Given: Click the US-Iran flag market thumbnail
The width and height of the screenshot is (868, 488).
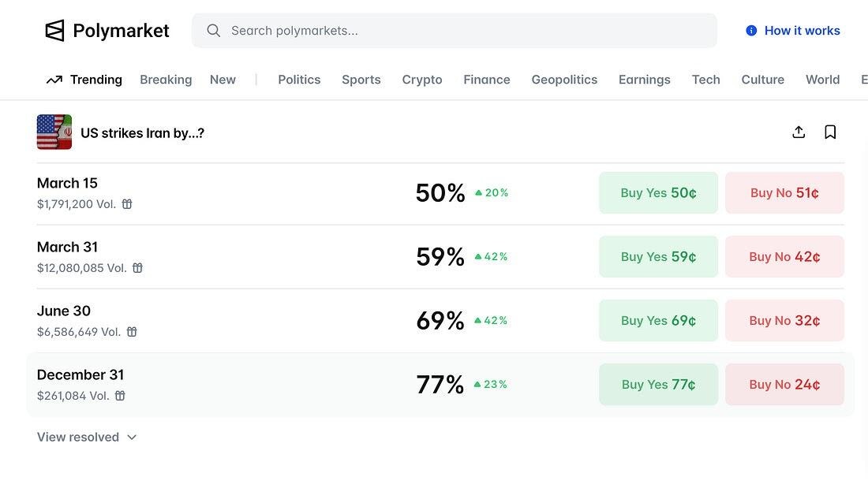Looking at the screenshot, I should [x=54, y=132].
